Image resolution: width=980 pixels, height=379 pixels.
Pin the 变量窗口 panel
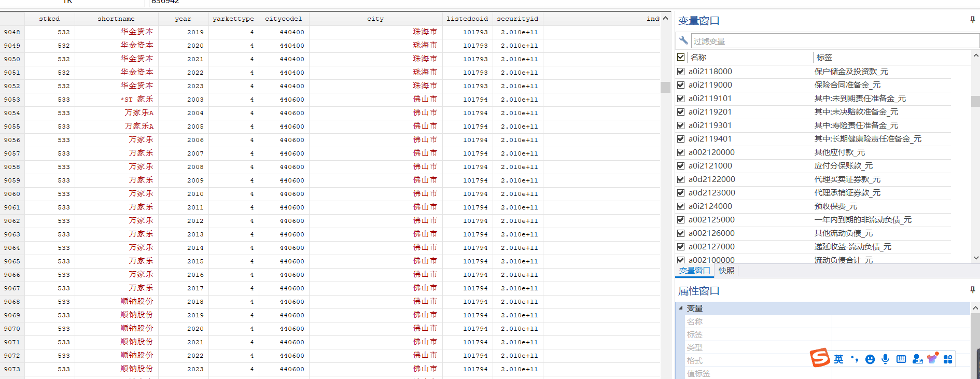click(x=972, y=20)
